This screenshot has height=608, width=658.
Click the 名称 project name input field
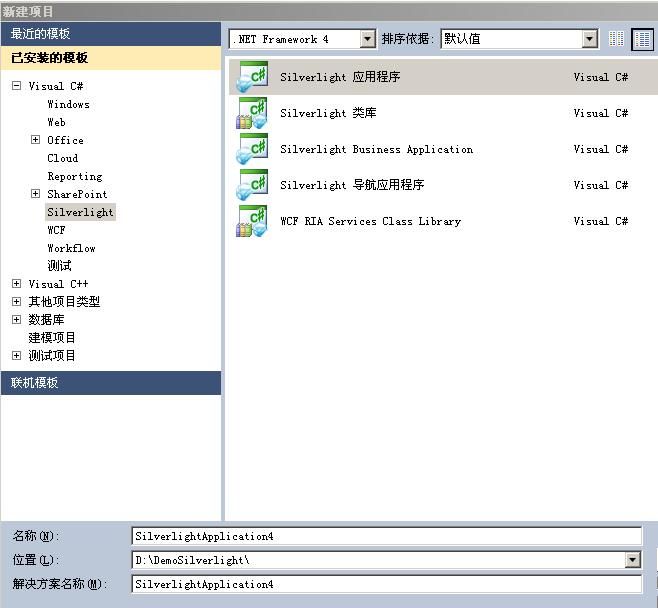pyautogui.click(x=386, y=536)
